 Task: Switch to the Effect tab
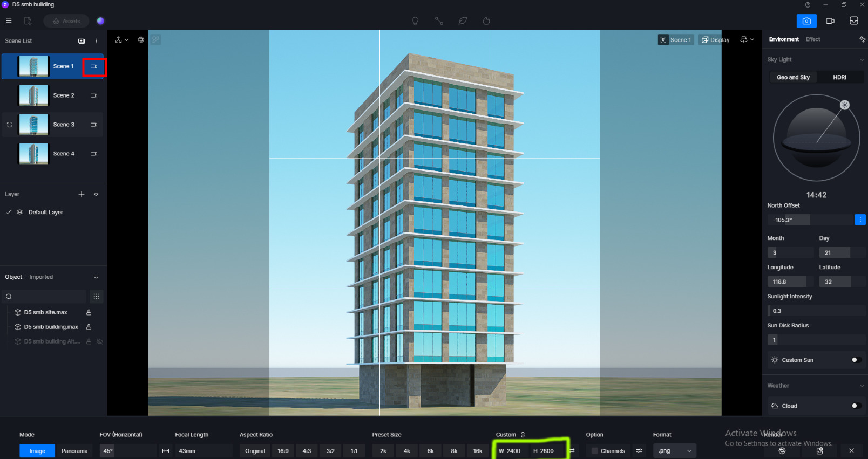(x=813, y=39)
